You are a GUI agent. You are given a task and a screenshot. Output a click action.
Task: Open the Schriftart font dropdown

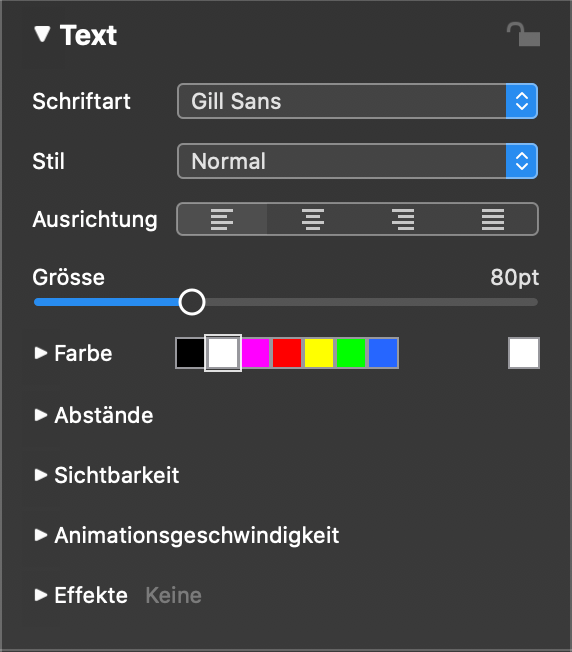(x=358, y=101)
